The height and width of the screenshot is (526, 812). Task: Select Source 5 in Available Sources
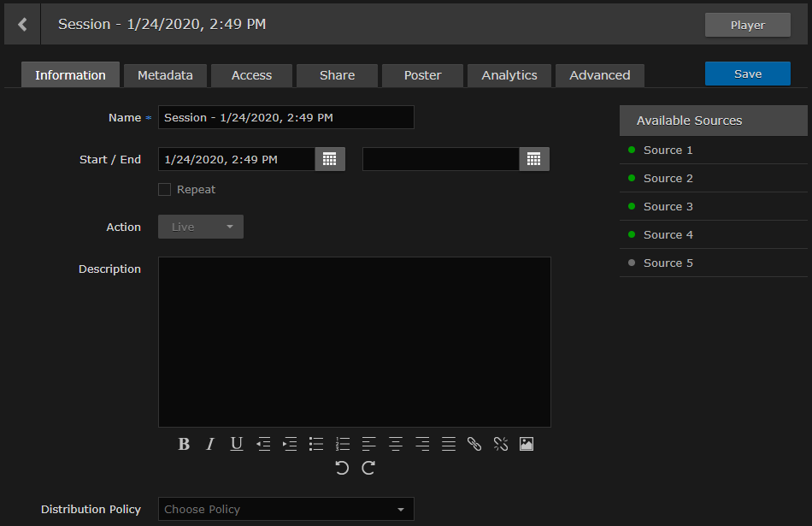coord(668,263)
